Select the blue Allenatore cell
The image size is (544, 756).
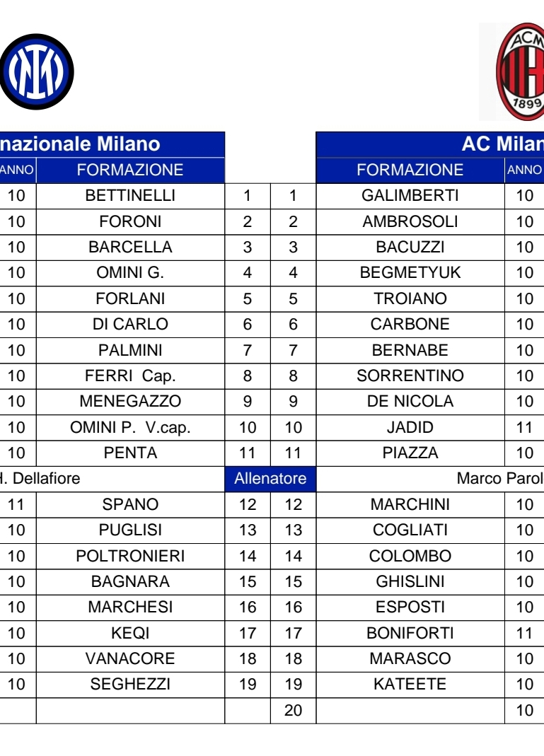(270, 479)
